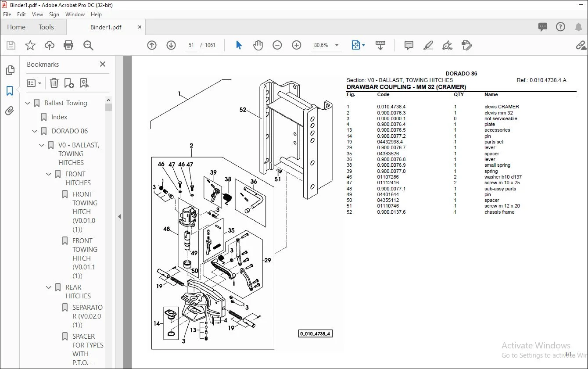Switch to the Tools tab
This screenshot has height=369, width=588.
point(46,27)
